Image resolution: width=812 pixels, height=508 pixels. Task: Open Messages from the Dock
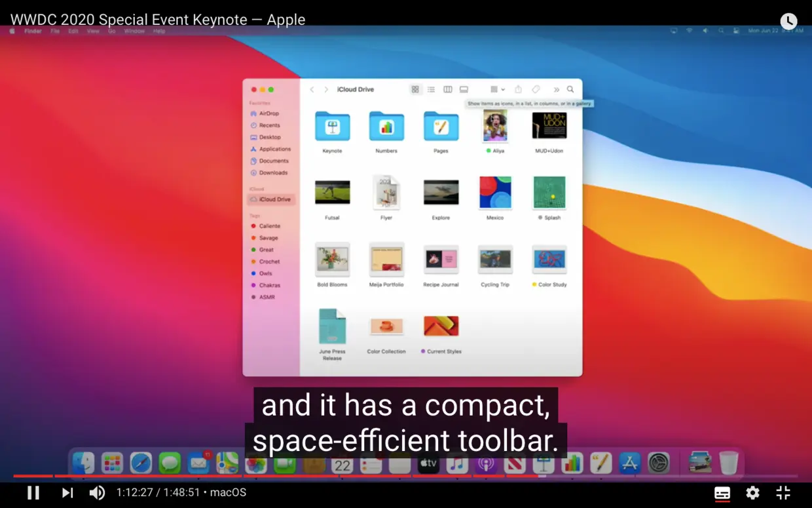click(170, 463)
